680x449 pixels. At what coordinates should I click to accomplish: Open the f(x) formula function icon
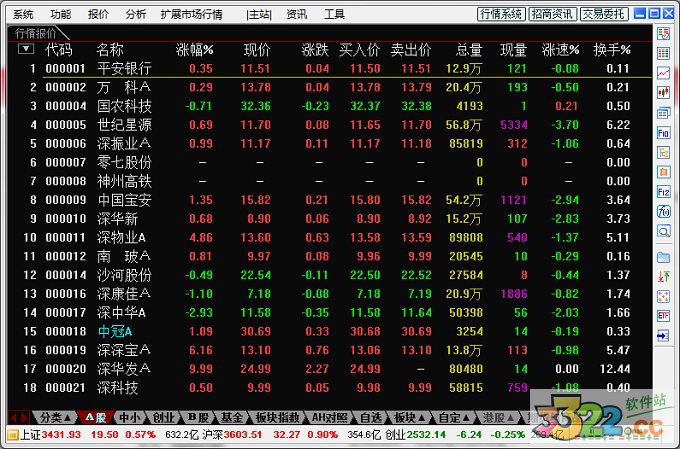pos(663,211)
